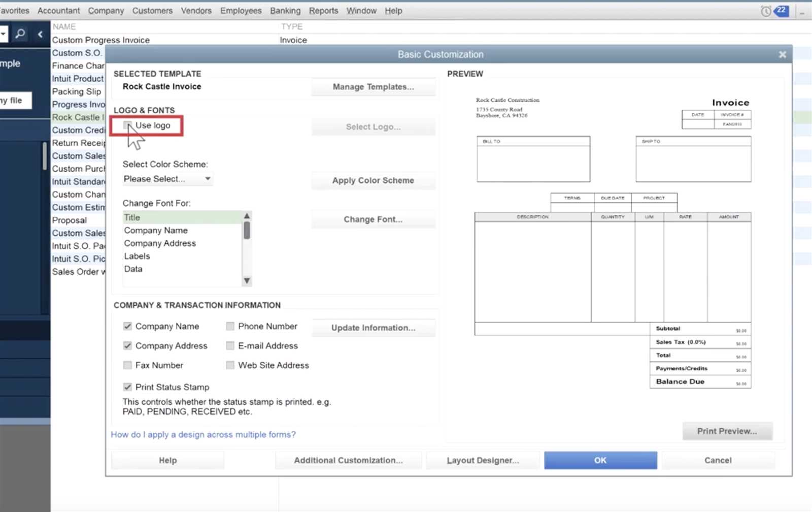This screenshot has width=812, height=512.
Task: Open the Reports menu
Action: pos(323,11)
